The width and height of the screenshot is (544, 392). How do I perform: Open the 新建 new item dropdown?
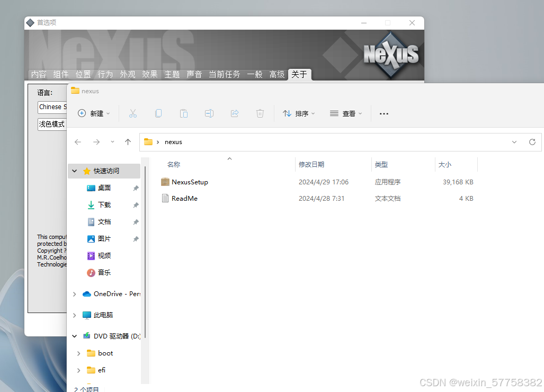(x=94, y=113)
